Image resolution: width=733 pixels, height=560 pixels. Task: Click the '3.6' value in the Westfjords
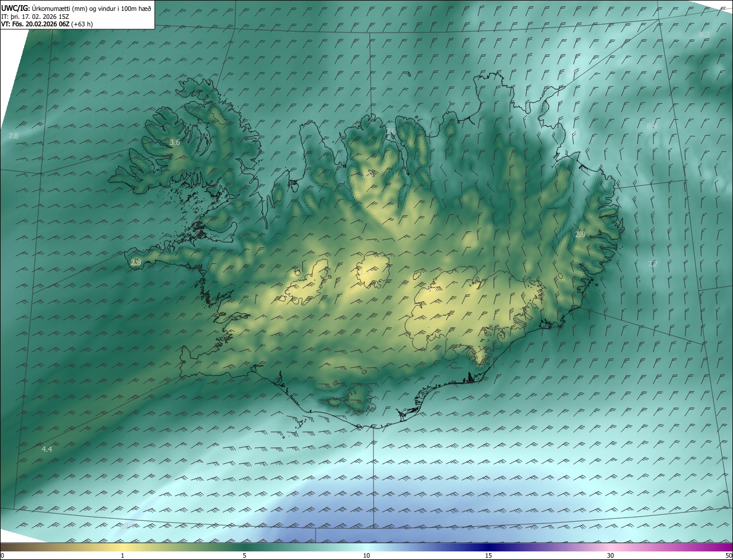coord(175,142)
